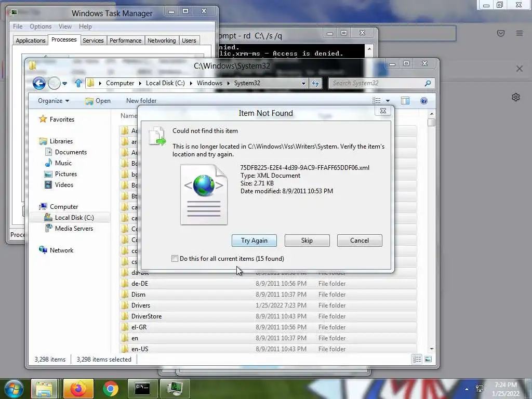Click the Try Again button
The image size is (532, 399).
[254, 241]
